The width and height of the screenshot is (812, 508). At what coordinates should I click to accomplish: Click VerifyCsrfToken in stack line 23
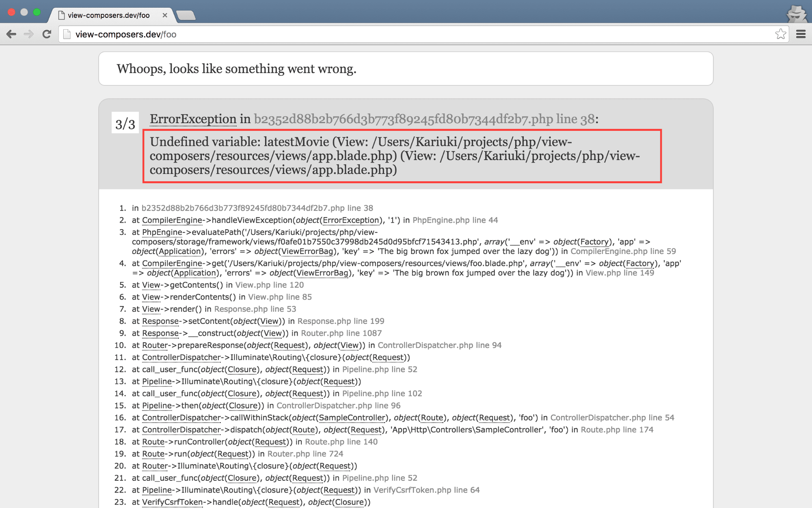(x=172, y=502)
